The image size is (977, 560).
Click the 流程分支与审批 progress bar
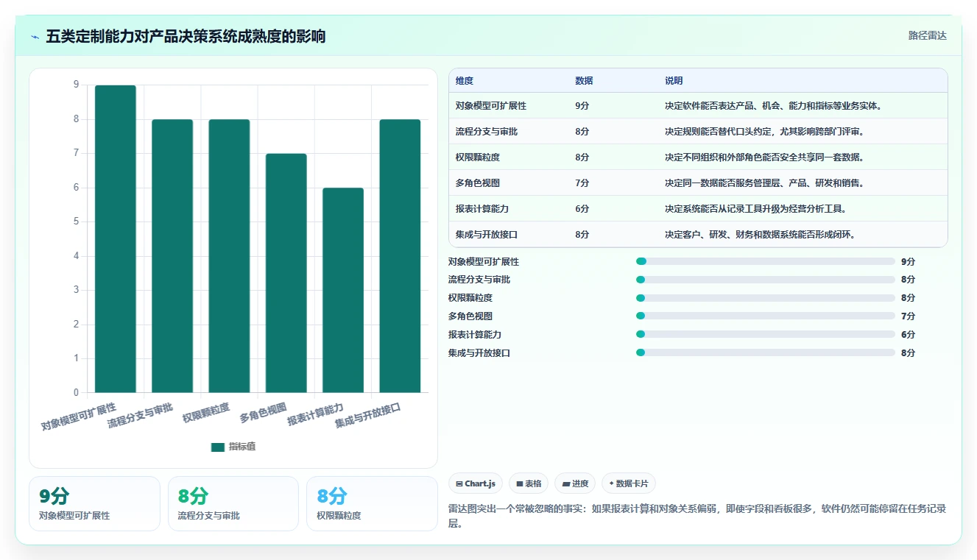pyautogui.click(x=766, y=280)
